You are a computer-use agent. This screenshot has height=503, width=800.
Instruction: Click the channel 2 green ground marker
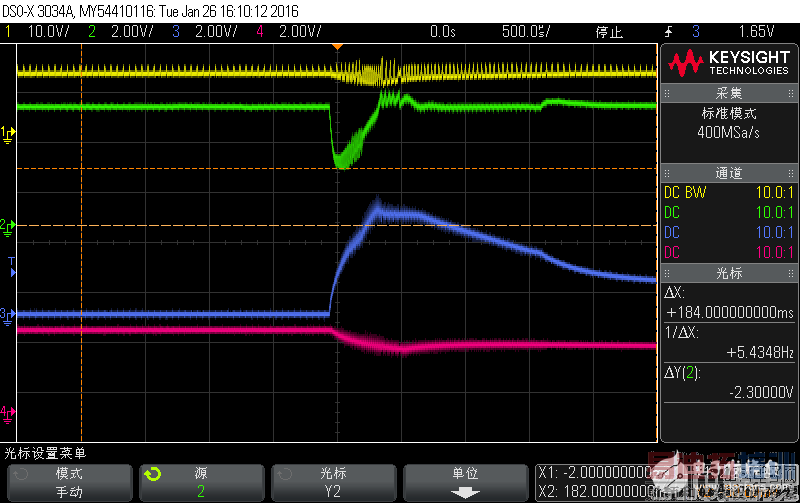(x=8, y=228)
